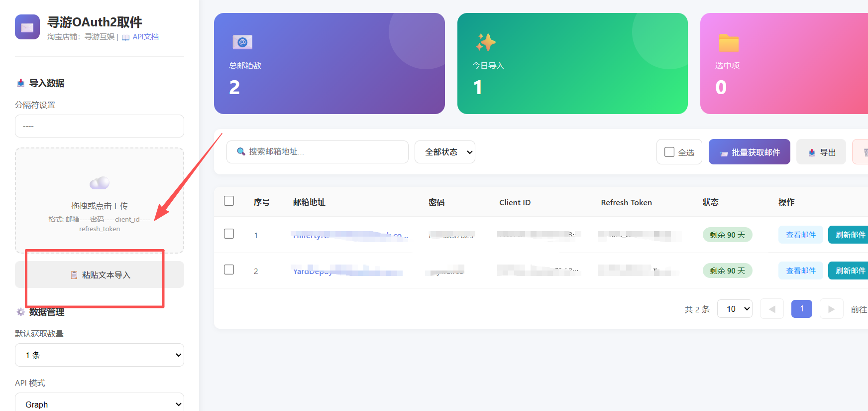Screen dimensions: 868x411
Task: Click 查看邮件 for row 2
Action: (x=801, y=271)
